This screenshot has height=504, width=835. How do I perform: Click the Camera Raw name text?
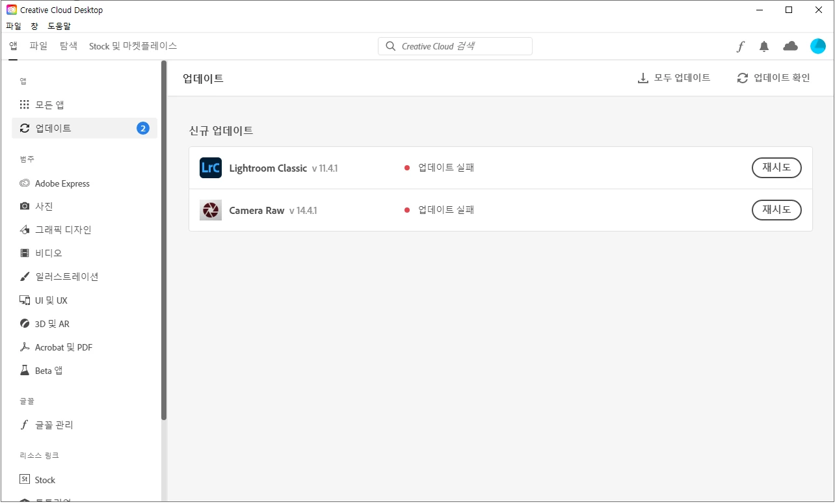(257, 211)
